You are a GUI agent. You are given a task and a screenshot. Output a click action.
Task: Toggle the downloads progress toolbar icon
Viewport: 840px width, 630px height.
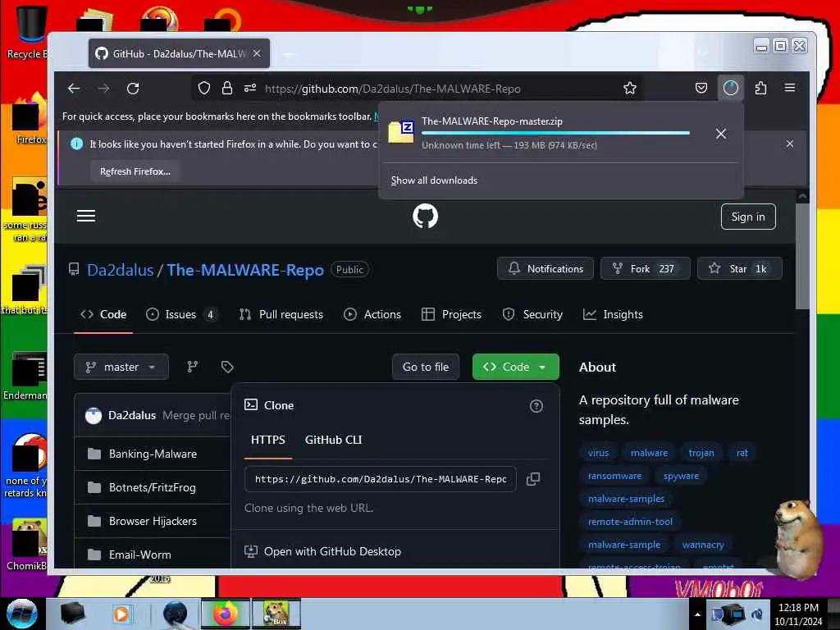pos(731,88)
